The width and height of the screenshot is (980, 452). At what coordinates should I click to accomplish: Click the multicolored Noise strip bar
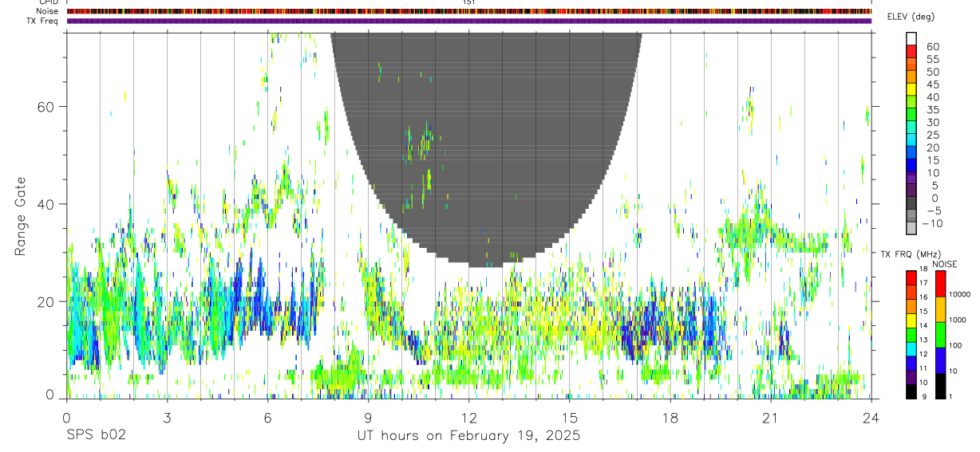(x=468, y=12)
